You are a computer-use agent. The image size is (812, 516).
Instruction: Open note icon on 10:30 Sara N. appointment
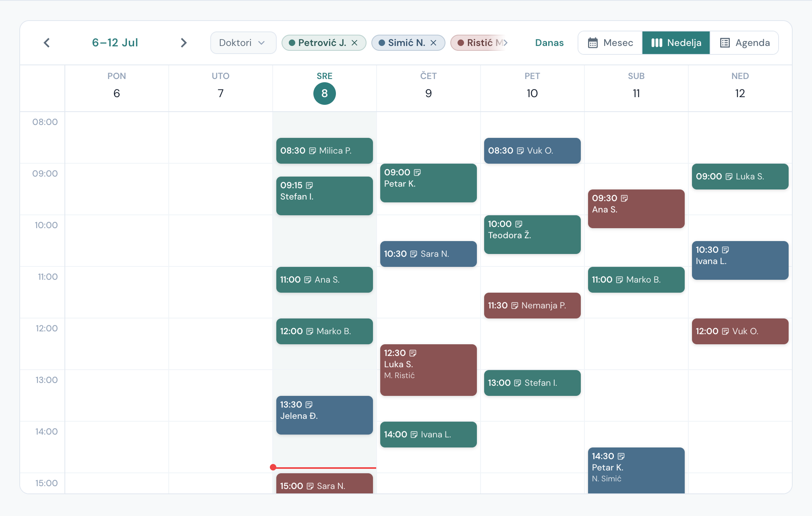click(414, 254)
